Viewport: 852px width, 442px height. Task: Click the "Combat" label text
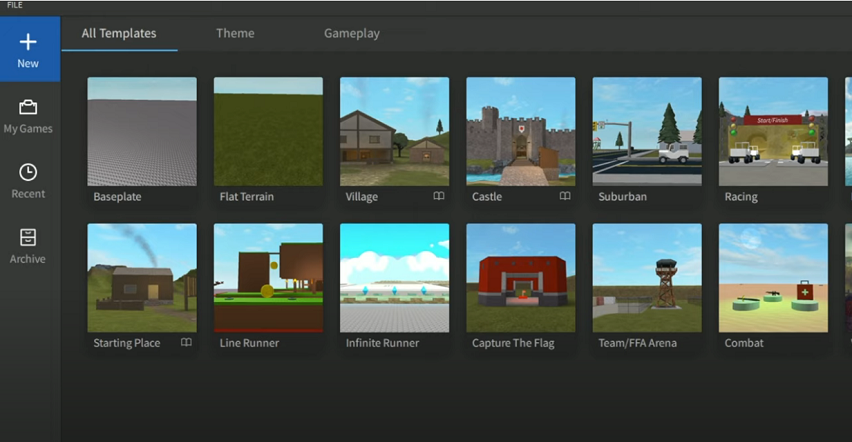click(x=744, y=343)
